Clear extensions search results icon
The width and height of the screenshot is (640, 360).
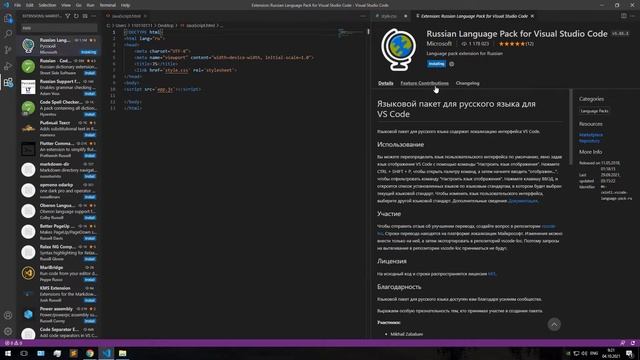pos(85,16)
